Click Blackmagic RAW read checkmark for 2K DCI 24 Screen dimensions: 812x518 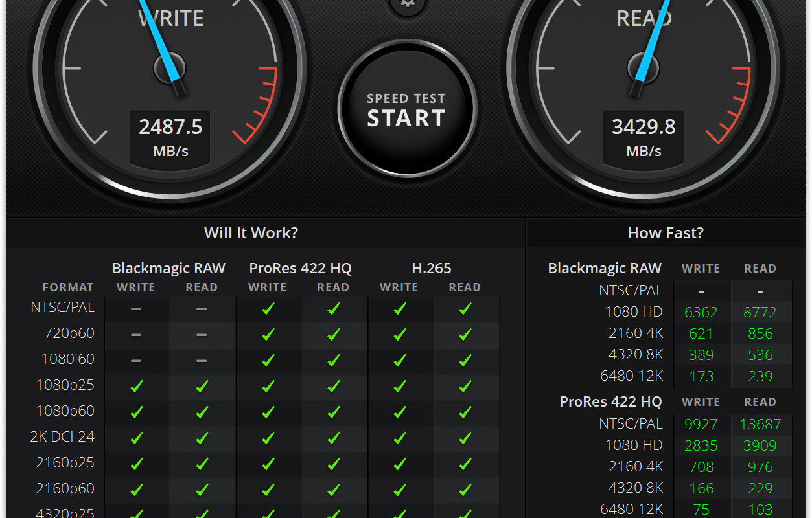pyautogui.click(x=202, y=438)
